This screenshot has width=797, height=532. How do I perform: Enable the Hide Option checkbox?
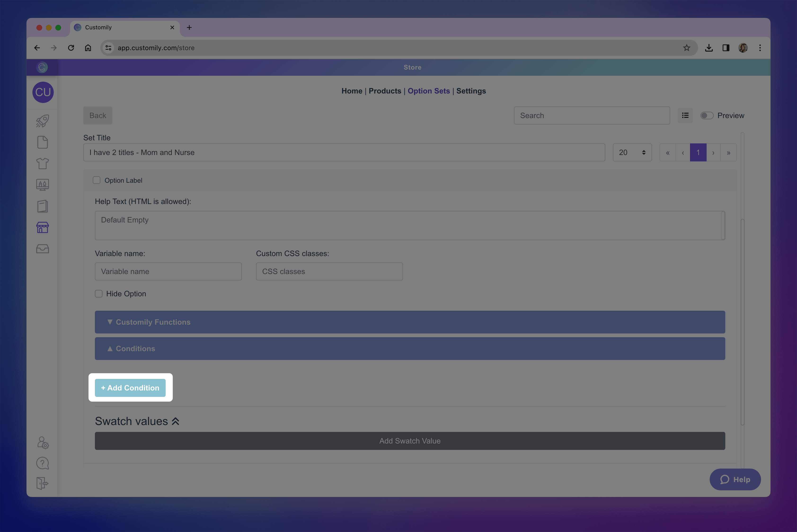click(99, 294)
